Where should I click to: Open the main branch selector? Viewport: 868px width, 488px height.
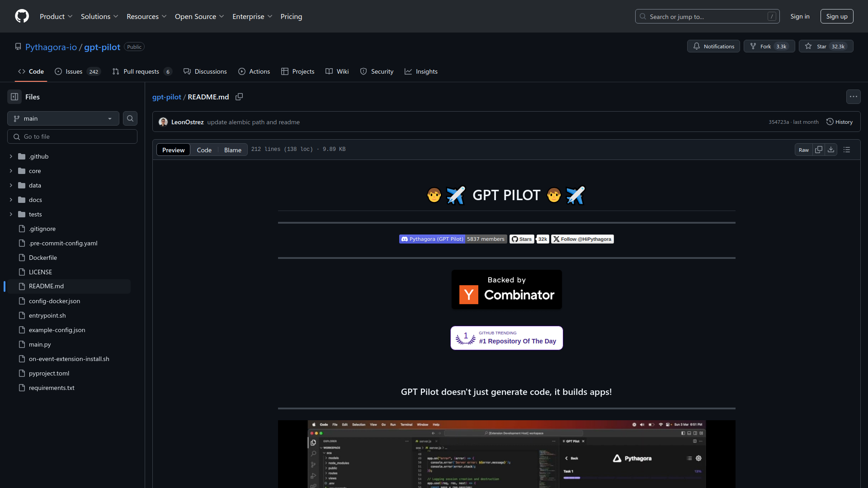click(62, 118)
